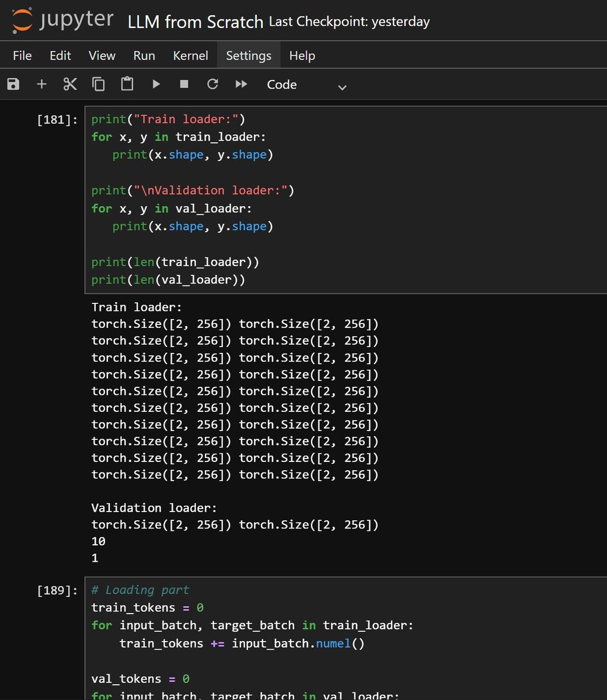Select cell 189 by its prompt number
This screenshot has width=607, height=700.
(x=57, y=590)
